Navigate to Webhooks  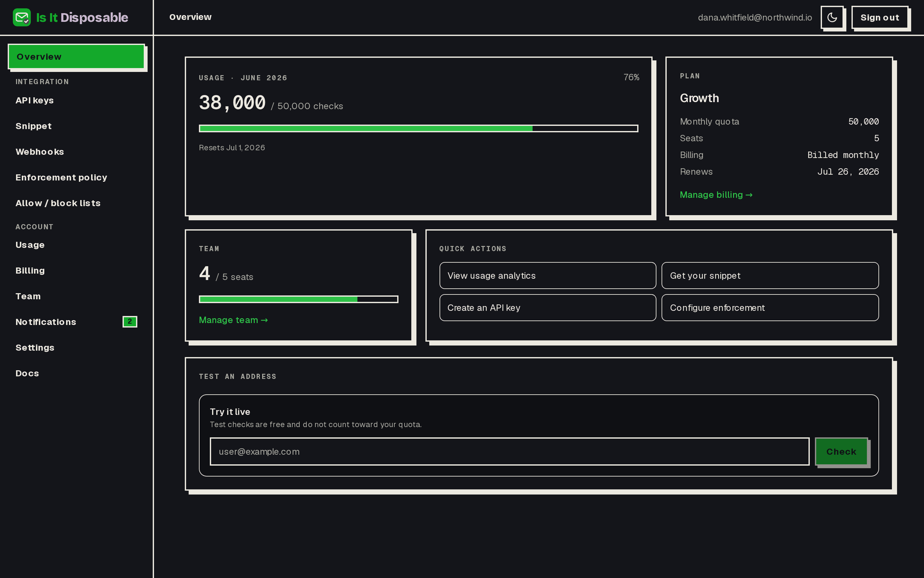(76, 152)
